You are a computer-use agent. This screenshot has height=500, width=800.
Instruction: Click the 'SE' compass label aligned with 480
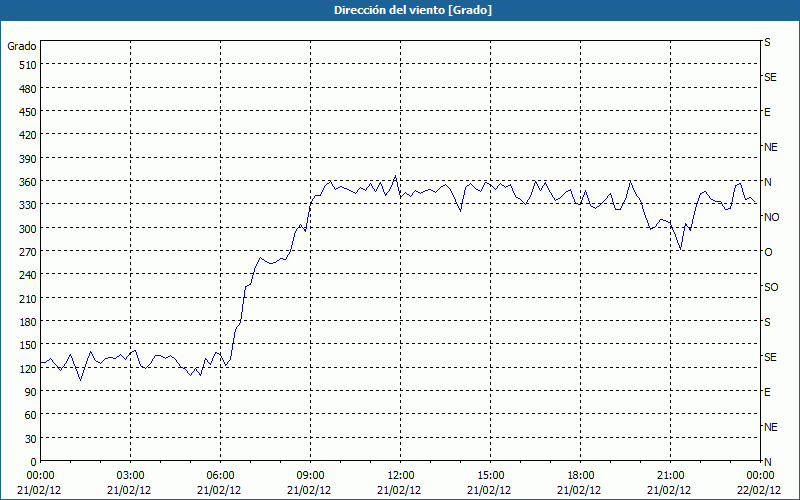pyautogui.click(x=770, y=78)
